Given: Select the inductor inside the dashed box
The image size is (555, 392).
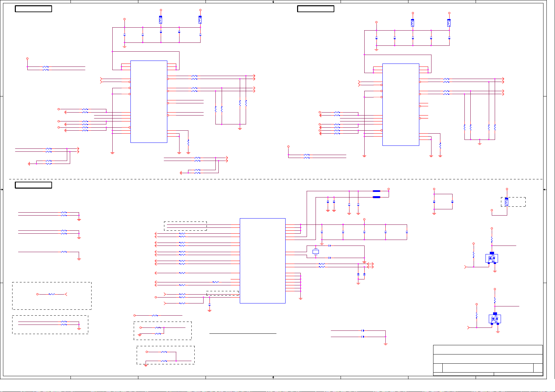Looking at the screenshot, I should click(507, 201).
